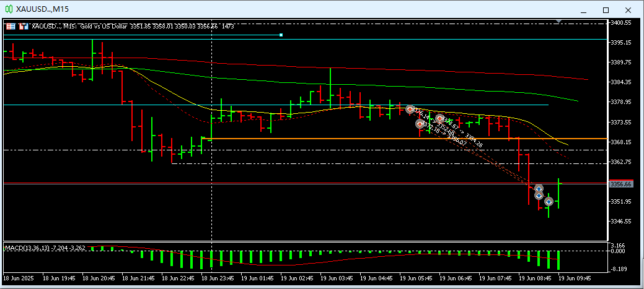This screenshot has height=289, width=644.
Task: Click the square end handle of the cyan trend line
Action: point(281,35)
